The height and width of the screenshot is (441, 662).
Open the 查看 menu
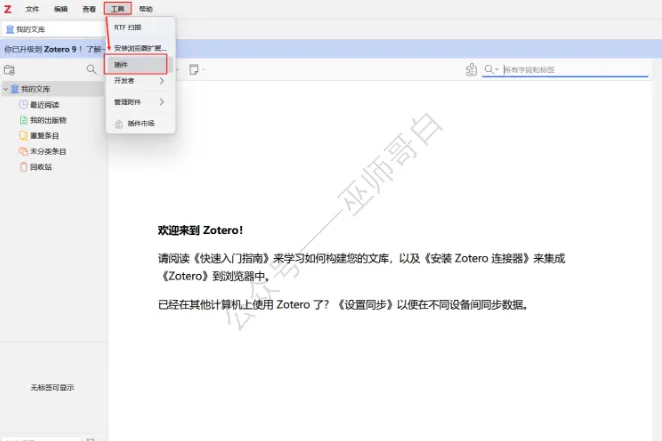click(89, 9)
